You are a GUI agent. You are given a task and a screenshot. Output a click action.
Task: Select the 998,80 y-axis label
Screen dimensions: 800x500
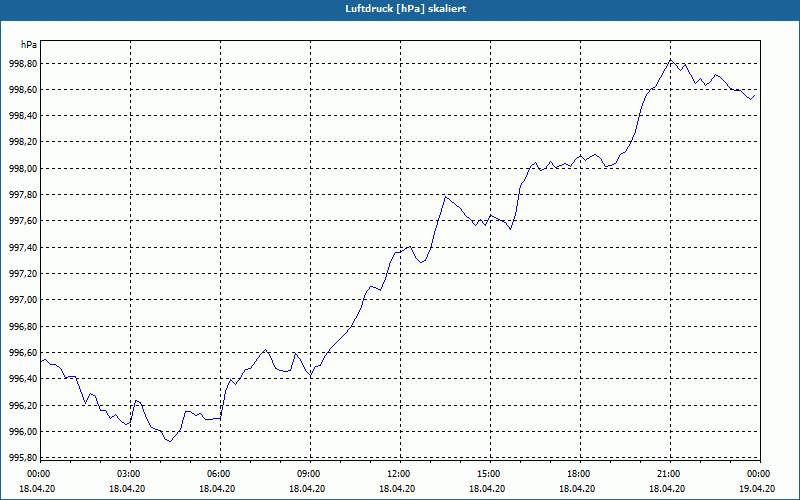(23, 64)
